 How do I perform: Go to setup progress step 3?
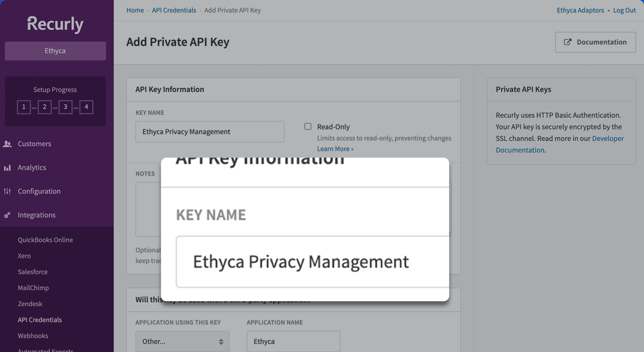65,107
